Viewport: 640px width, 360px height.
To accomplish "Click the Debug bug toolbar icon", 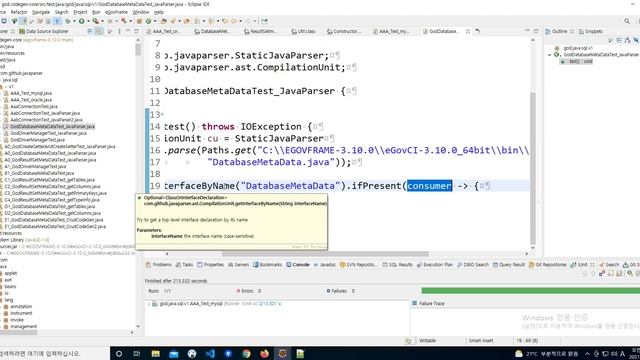I will coord(68,21).
